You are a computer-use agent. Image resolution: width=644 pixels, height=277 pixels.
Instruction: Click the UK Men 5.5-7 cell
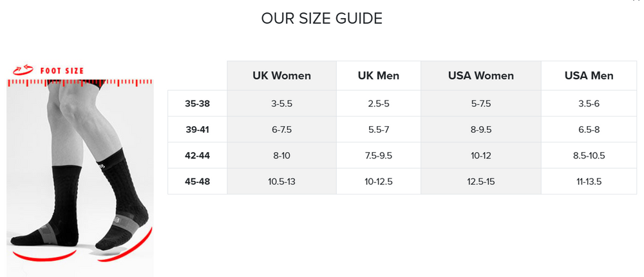click(x=378, y=129)
